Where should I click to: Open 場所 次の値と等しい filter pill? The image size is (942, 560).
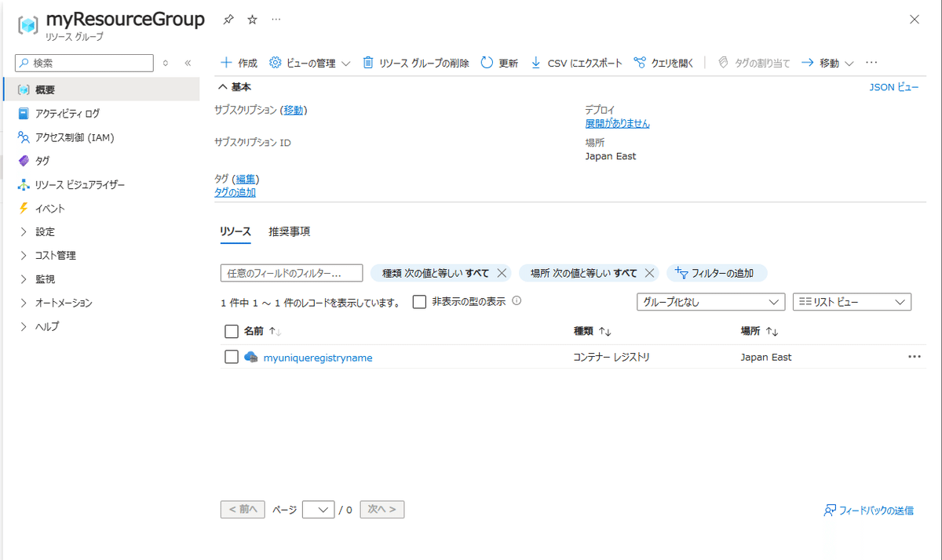click(x=583, y=273)
